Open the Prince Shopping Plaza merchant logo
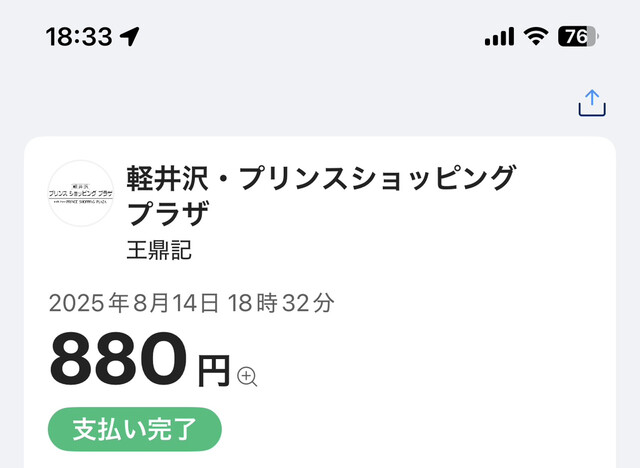Image resolution: width=640 pixels, height=468 pixels. 81,193
